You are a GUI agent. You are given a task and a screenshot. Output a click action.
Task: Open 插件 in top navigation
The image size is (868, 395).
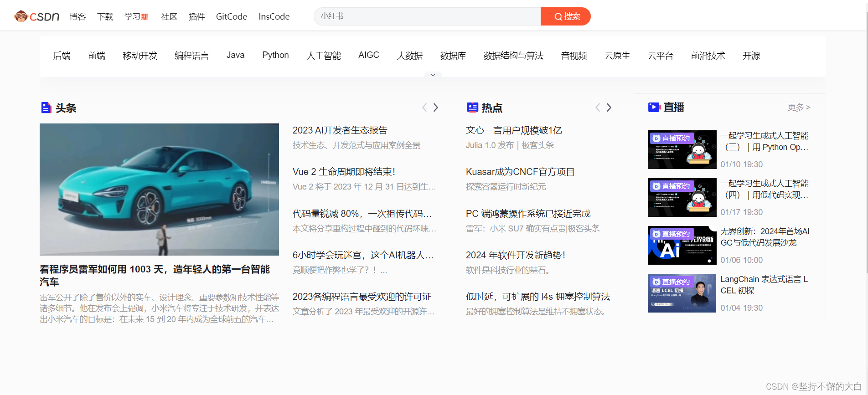(196, 16)
